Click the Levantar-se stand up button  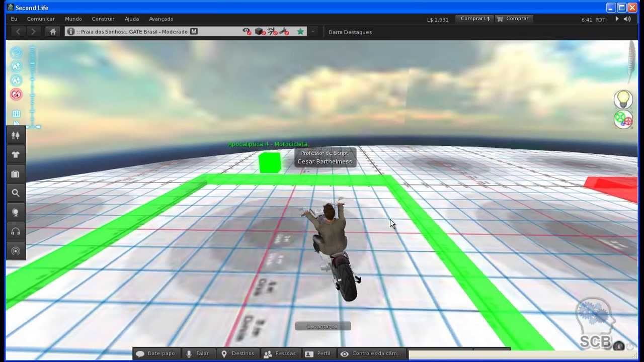click(x=323, y=326)
